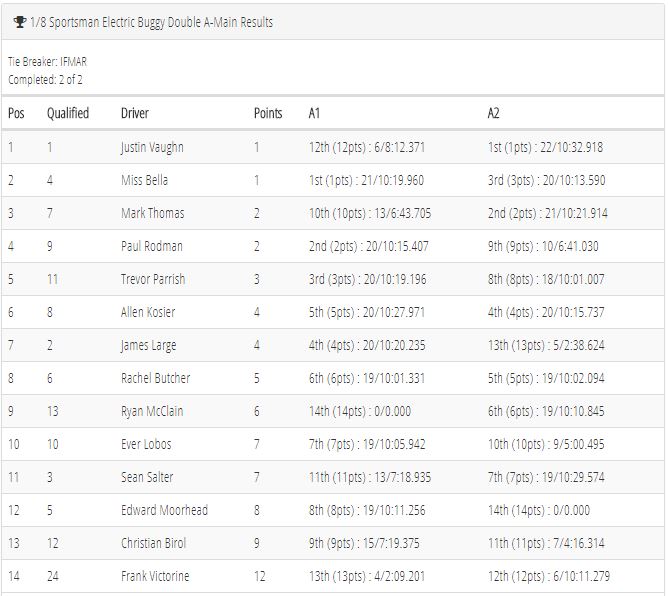Click the Points column header

pyautogui.click(x=268, y=113)
